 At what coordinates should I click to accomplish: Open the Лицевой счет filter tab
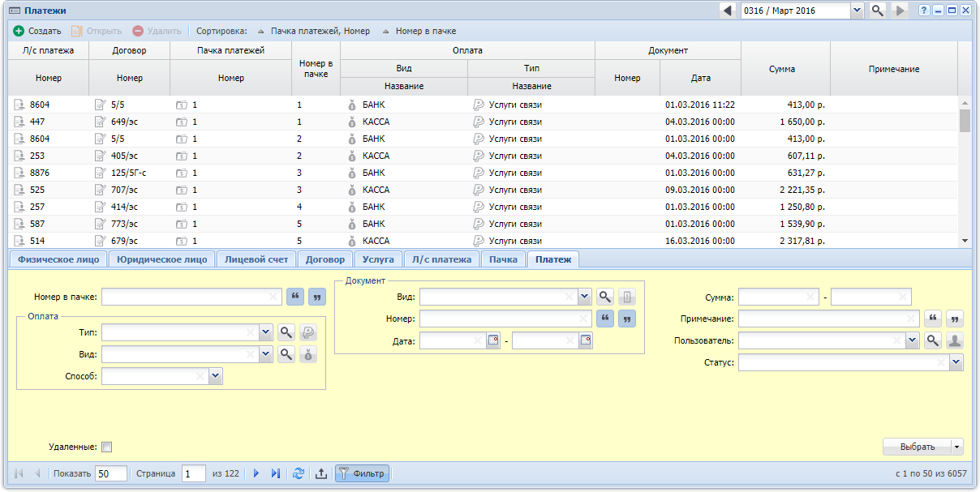pos(256,259)
